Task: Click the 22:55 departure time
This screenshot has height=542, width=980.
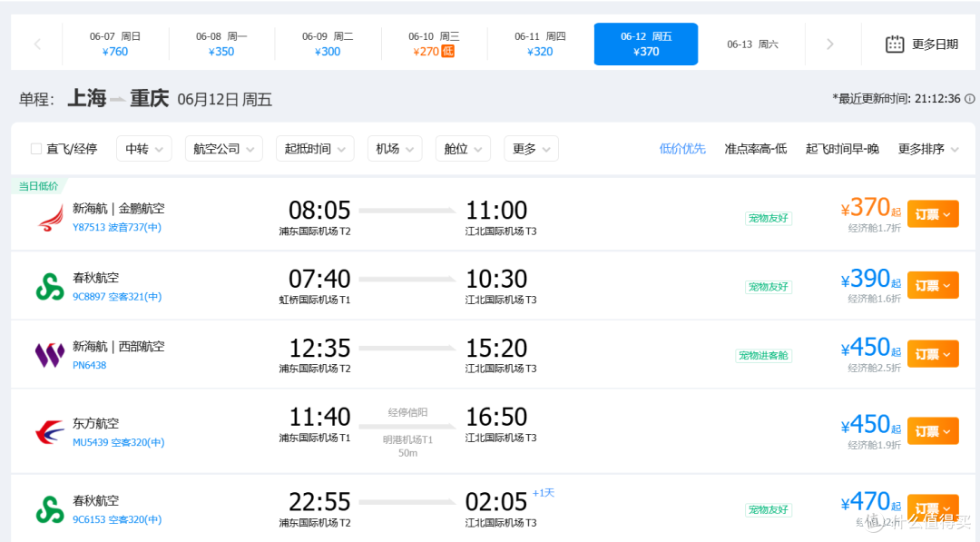Action: tap(319, 502)
